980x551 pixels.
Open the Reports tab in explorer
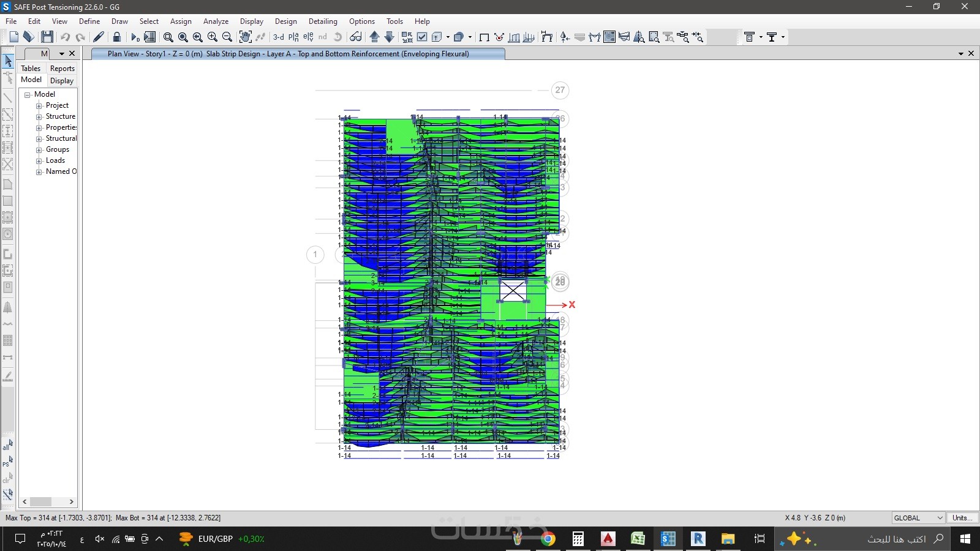62,69
